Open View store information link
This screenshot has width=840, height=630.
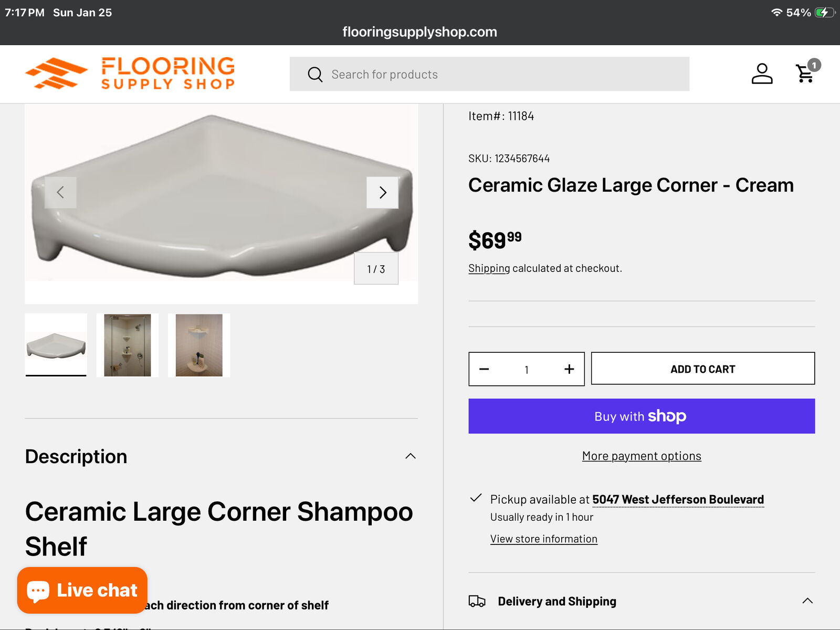click(543, 539)
